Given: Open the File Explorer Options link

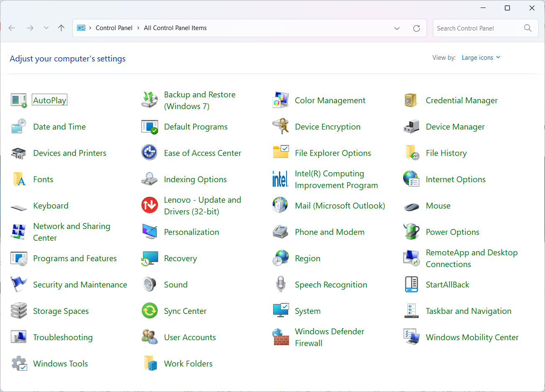Looking at the screenshot, I should pos(333,153).
